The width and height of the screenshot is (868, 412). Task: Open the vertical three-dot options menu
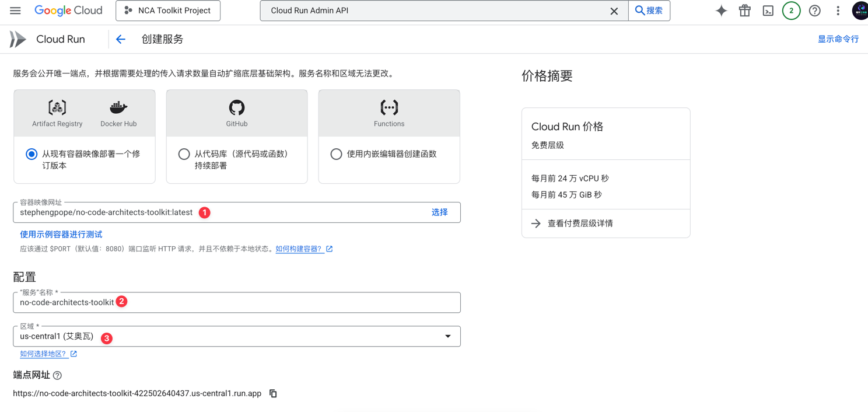coord(838,10)
